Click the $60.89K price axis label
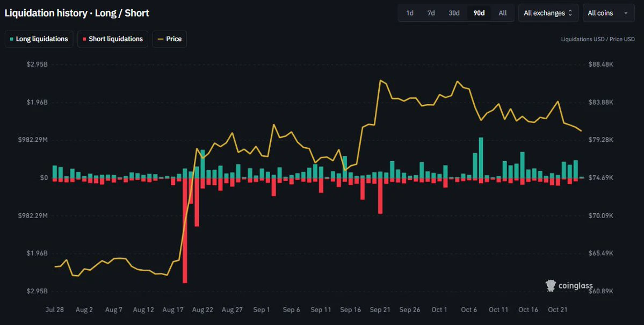This screenshot has width=644, height=325. [601, 291]
